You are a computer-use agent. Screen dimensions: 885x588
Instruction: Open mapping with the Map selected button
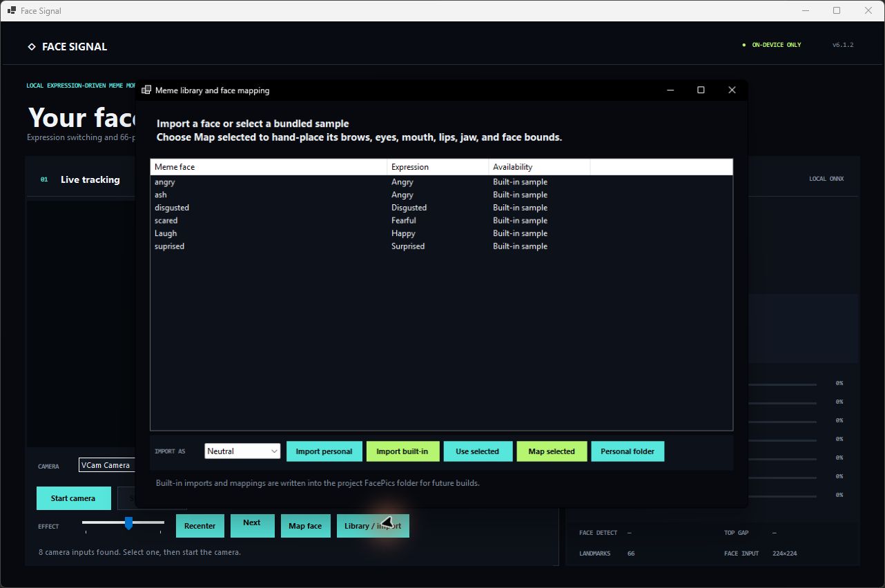tap(552, 451)
